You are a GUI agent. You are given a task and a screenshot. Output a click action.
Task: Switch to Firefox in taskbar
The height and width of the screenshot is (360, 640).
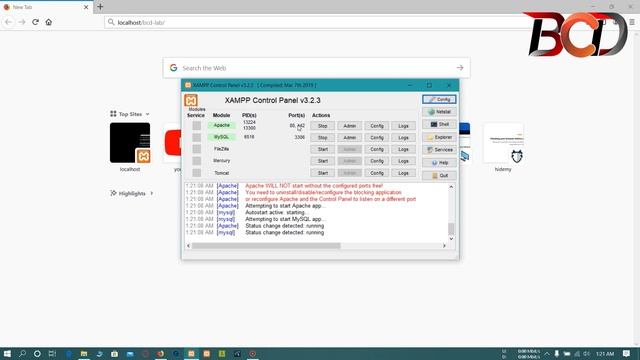tap(160, 353)
